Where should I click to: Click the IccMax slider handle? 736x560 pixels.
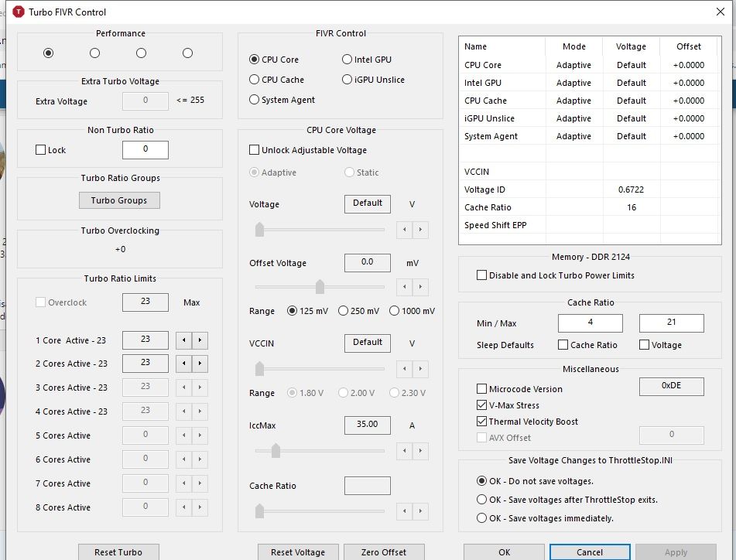tap(276, 451)
